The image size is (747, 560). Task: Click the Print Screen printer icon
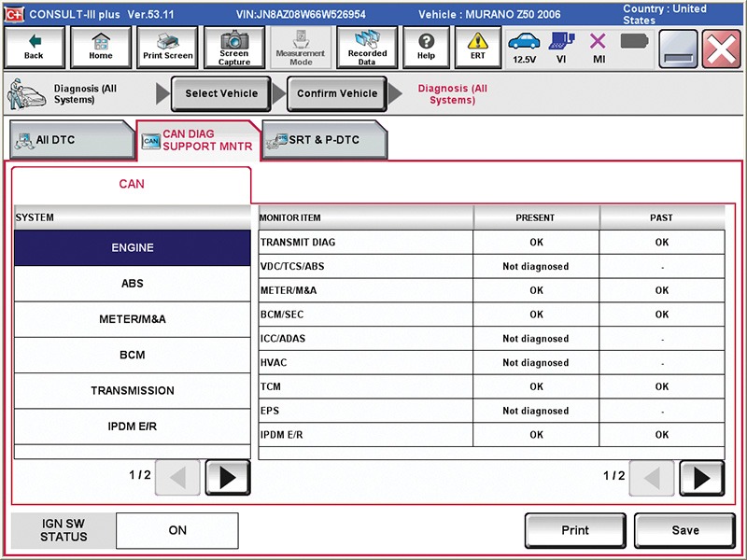(x=168, y=48)
